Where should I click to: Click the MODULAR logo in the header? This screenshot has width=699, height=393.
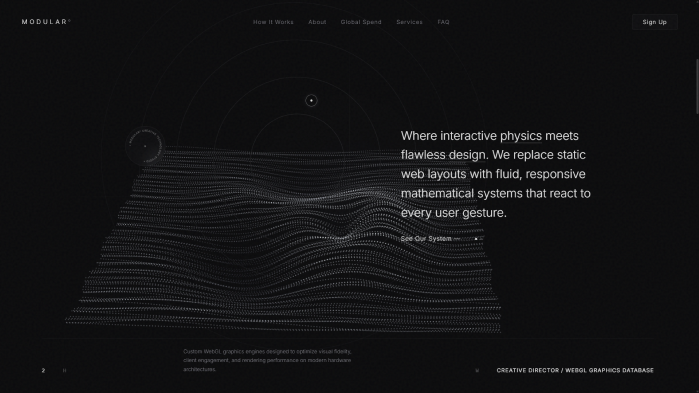[x=46, y=22]
